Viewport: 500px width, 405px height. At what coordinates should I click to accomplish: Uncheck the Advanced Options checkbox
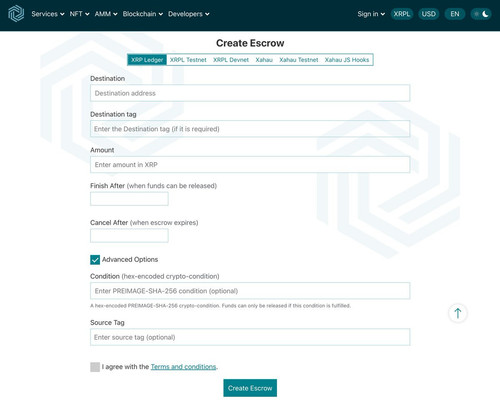coord(95,260)
